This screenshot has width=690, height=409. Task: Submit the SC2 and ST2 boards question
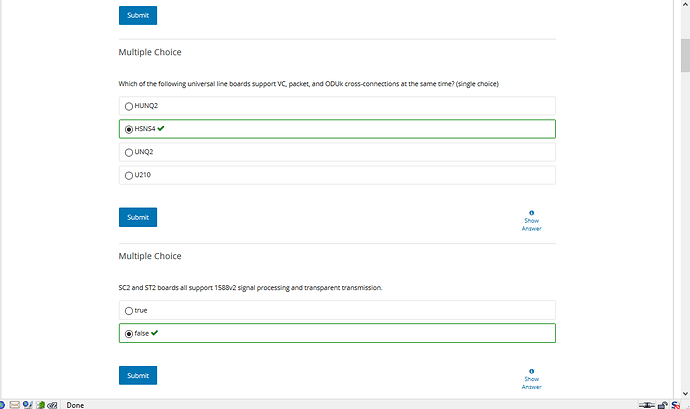coord(138,375)
